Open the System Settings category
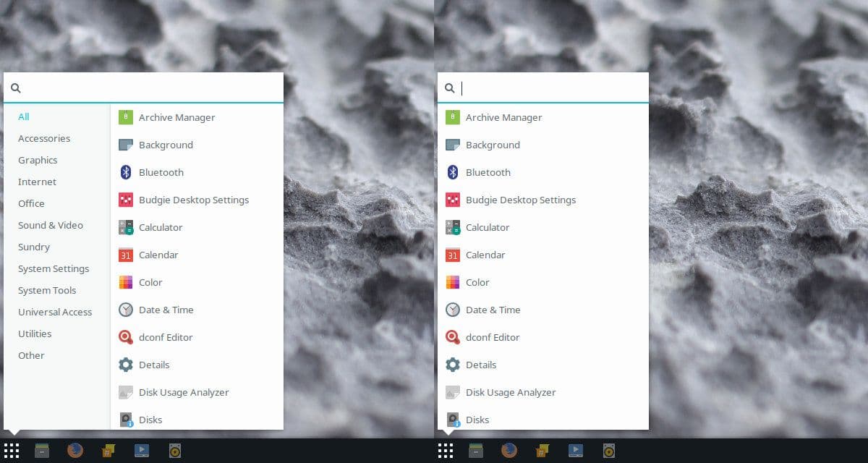Screen dimensions: 868x463 pyautogui.click(x=54, y=268)
